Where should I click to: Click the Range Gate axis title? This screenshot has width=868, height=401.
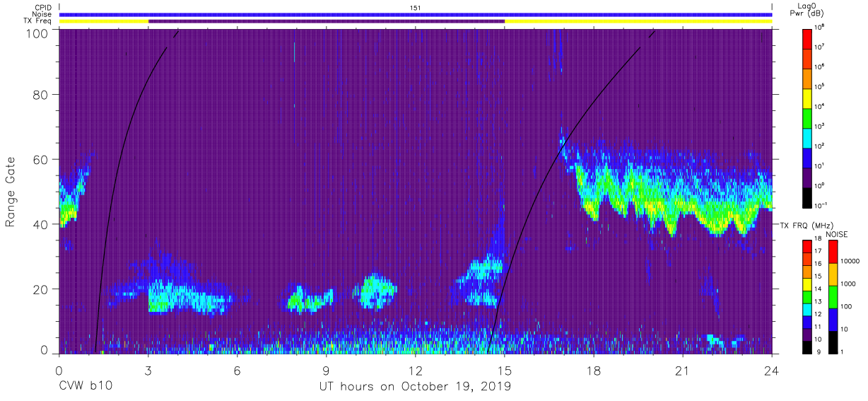pyautogui.click(x=11, y=192)
